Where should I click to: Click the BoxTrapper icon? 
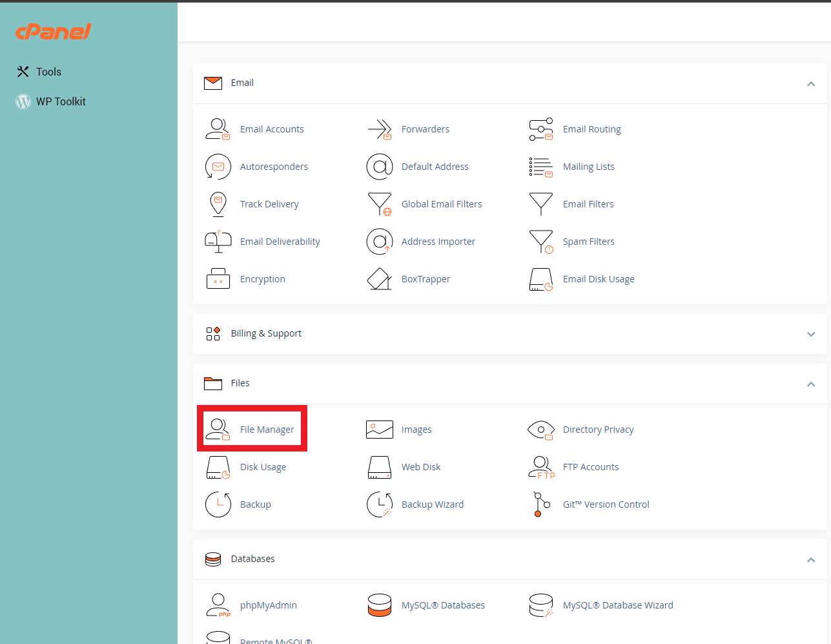(x=380, y=279)
